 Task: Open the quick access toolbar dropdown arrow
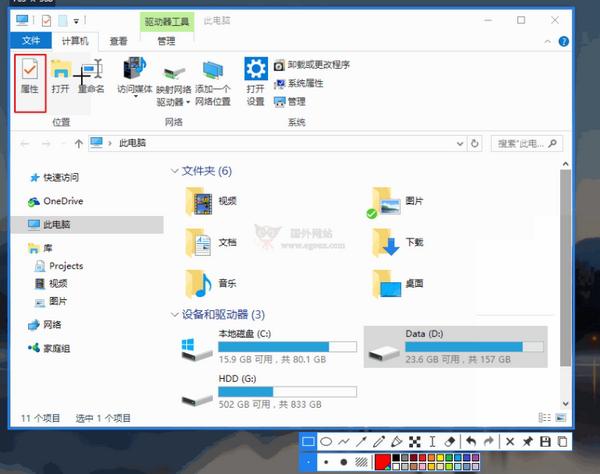coord(76,21)
